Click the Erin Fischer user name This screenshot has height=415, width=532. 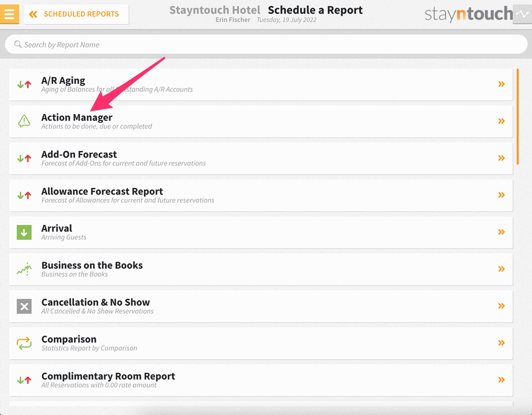232,20
